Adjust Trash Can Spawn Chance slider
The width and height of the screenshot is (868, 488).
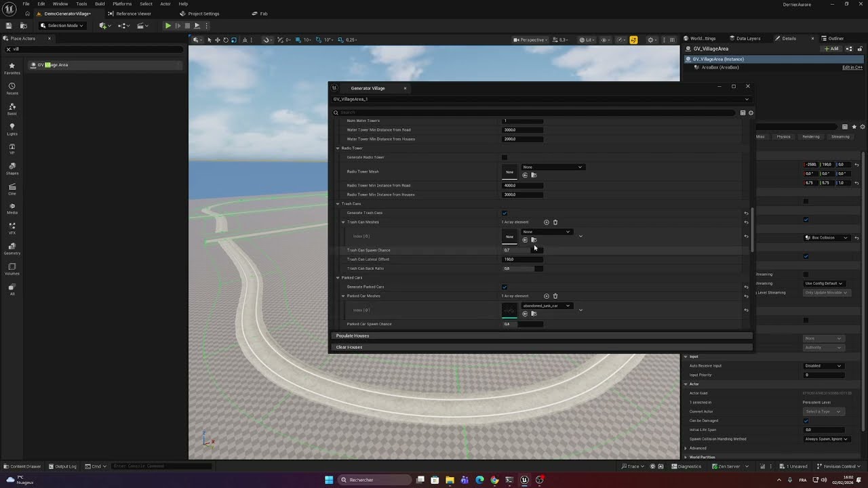(x=522, y=250)
